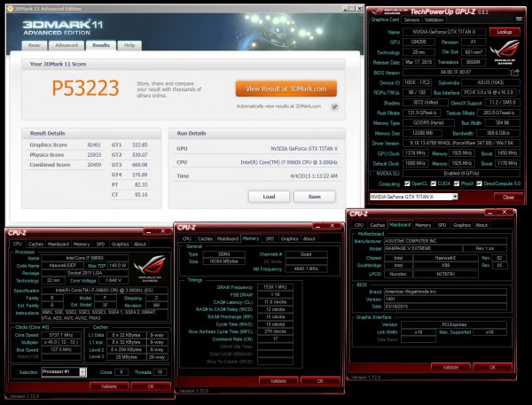Open Caches tab in CPU-Z processor window
The width and height of the screenshot is (532, 405).
pos(35,244)
